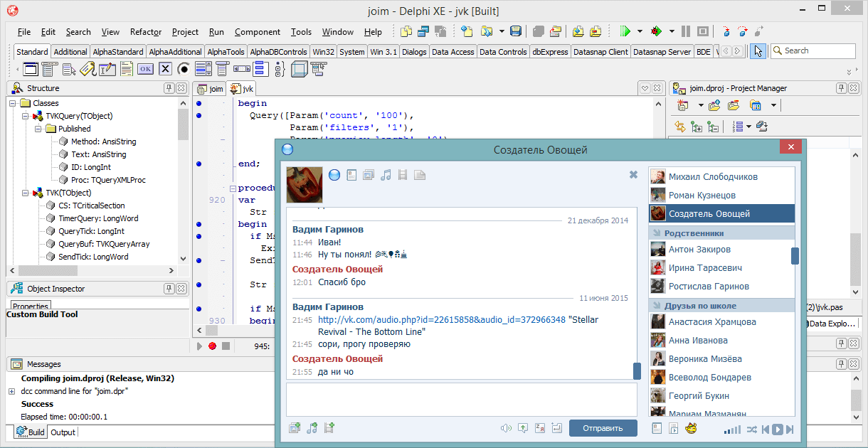Open the music note tab in chat header
This screenshot has width=868, height=448.
386,175
